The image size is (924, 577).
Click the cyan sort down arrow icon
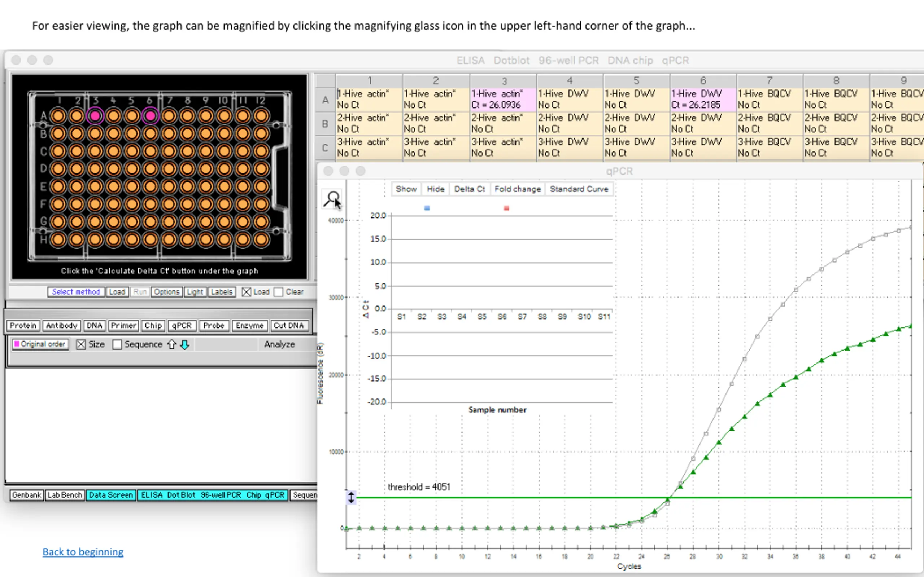pyautogui.click(x=185, y=345)
